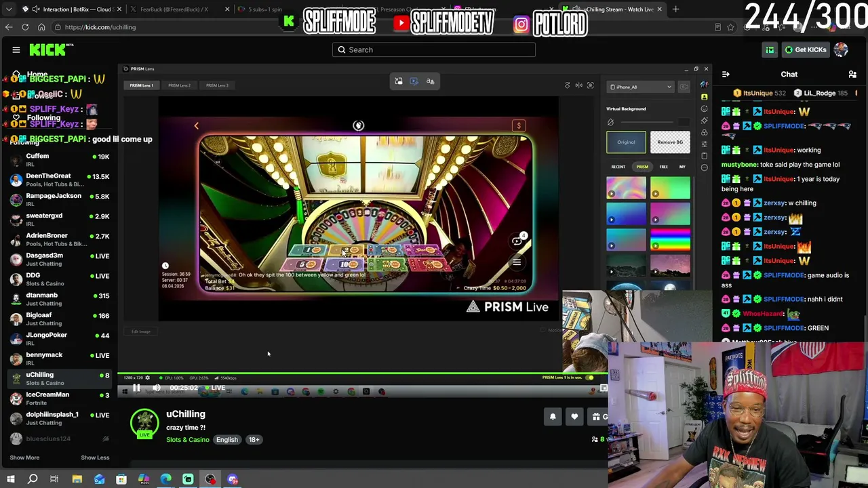
Task: Open DeenTheGreat channel in the sidebar
Action: point(60,180)
